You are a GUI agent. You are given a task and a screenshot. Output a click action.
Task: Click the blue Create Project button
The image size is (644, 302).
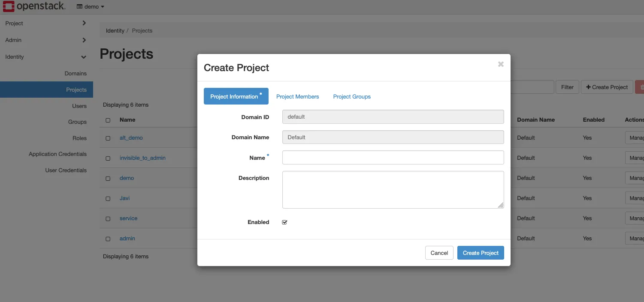481,253
